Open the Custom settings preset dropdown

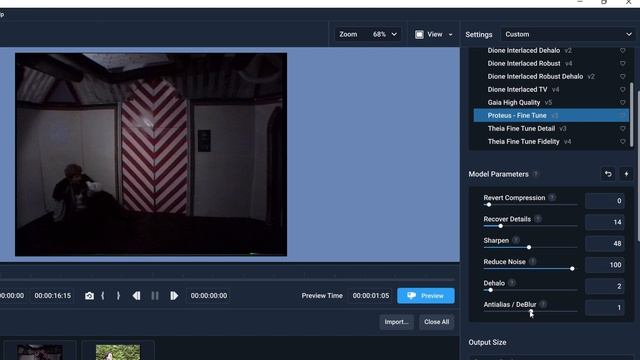568,34
